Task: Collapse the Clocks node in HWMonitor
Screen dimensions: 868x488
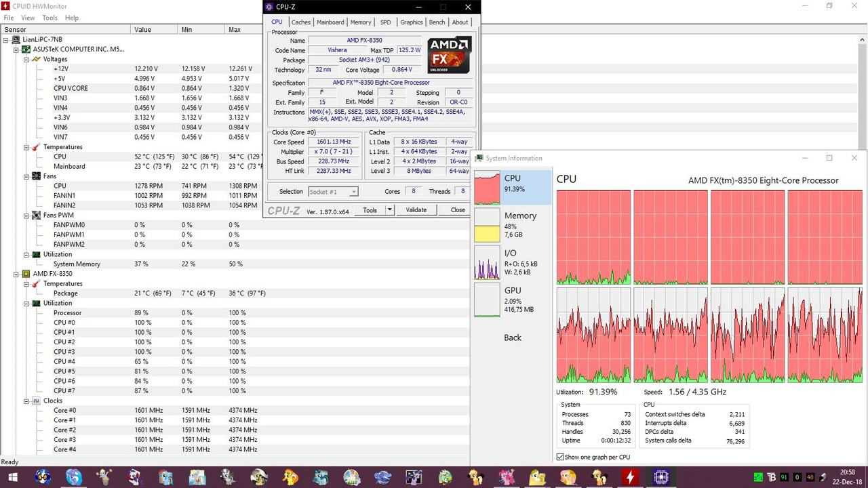Action: pyautogui.click(x=26, y=401)
